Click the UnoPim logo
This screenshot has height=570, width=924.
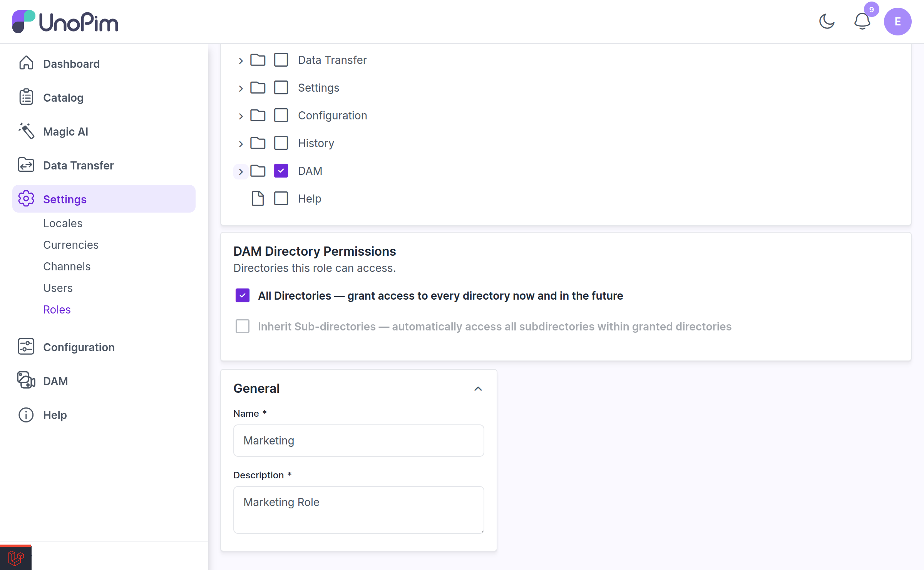tap(65, 22)
